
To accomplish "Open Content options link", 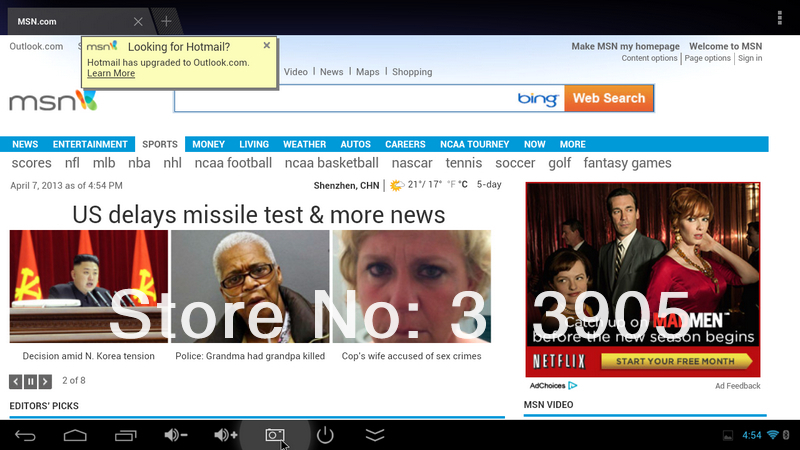I will [x=649, y=58].
